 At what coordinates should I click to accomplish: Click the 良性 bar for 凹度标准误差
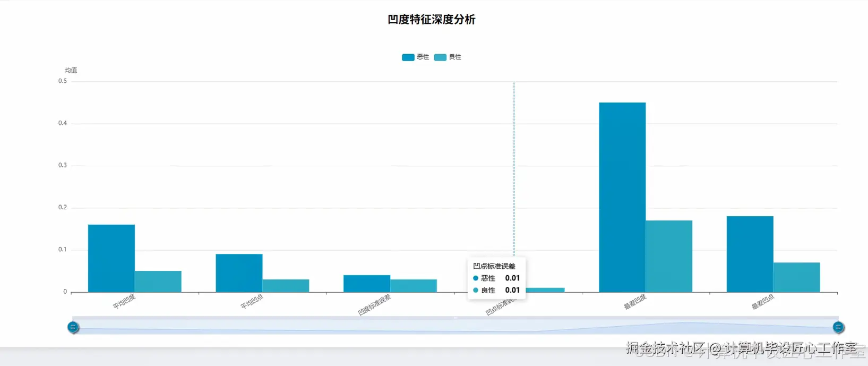[414, 286]
